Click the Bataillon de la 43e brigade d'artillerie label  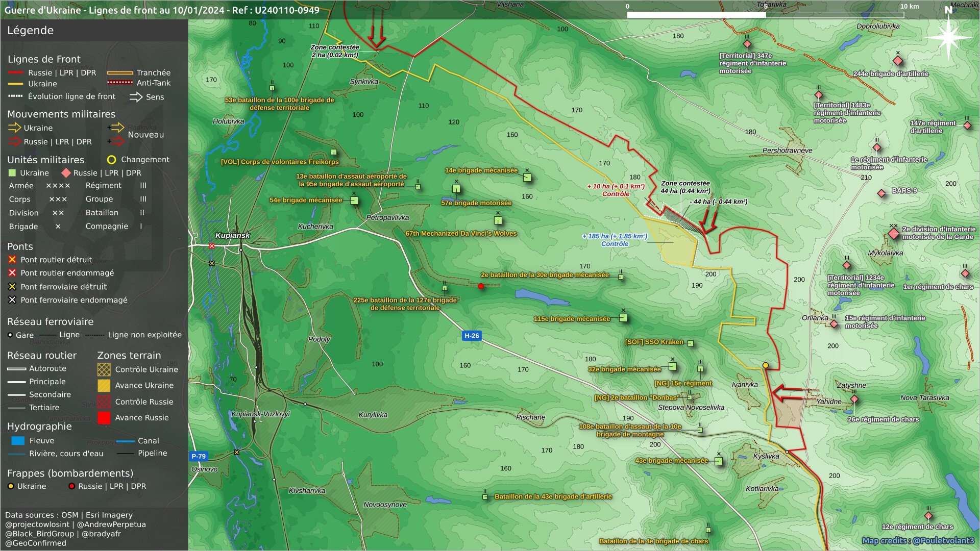553,496
